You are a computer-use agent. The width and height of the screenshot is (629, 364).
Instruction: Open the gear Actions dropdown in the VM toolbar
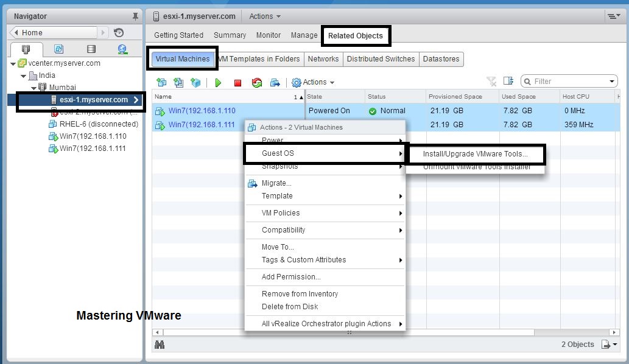(x=313, y=82)
